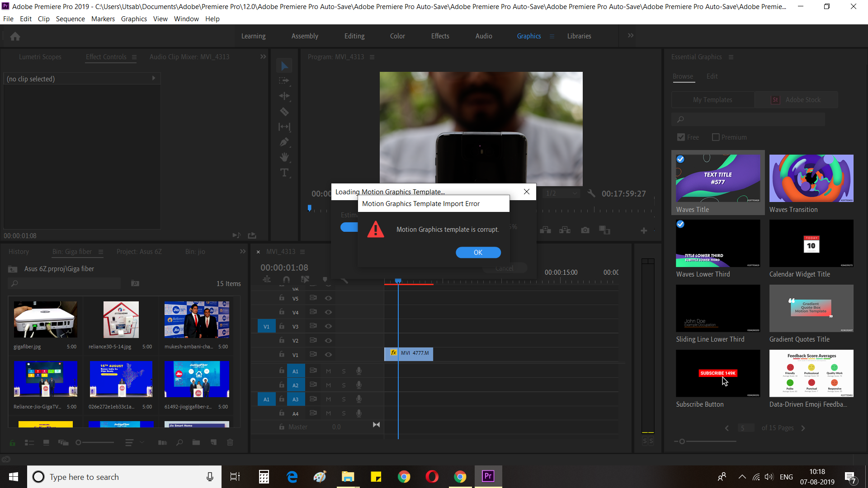Close the Loading Motion Graphics Template dialog
The width and height of the screenshot is (868, 488).
527,192
